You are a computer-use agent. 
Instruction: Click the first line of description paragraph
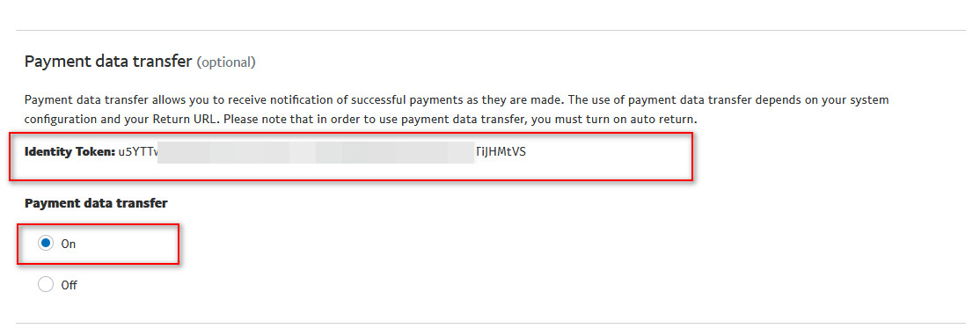click(457, 100)
